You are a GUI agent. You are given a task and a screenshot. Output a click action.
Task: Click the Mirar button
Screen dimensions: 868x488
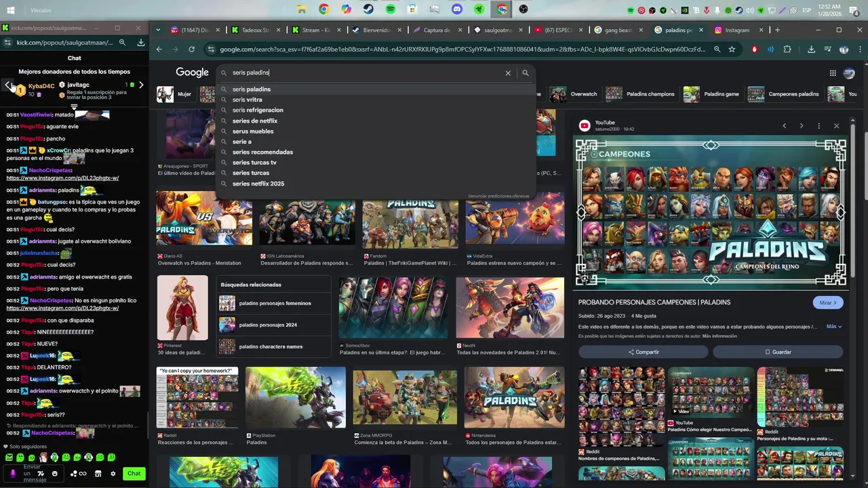point(827,302)
